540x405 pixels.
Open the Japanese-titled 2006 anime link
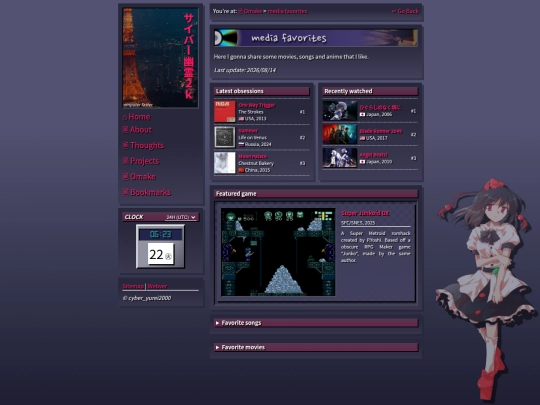[380, 107]
